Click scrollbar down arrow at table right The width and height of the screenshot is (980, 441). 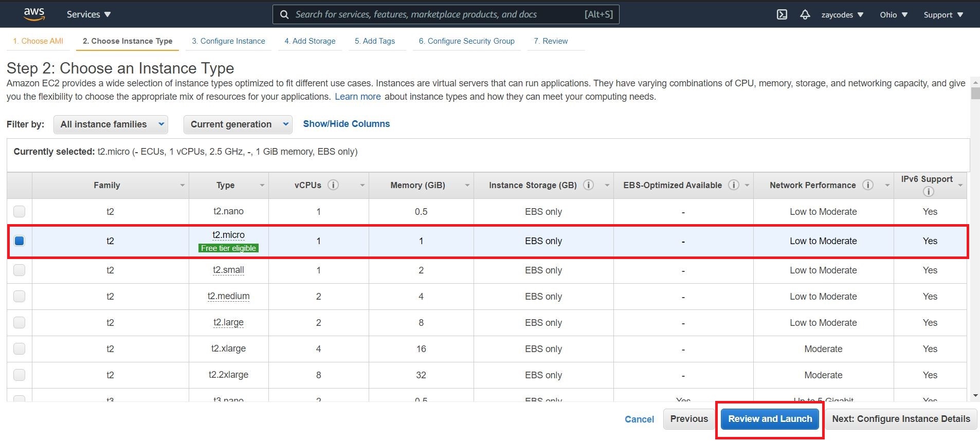pos(975,396)
